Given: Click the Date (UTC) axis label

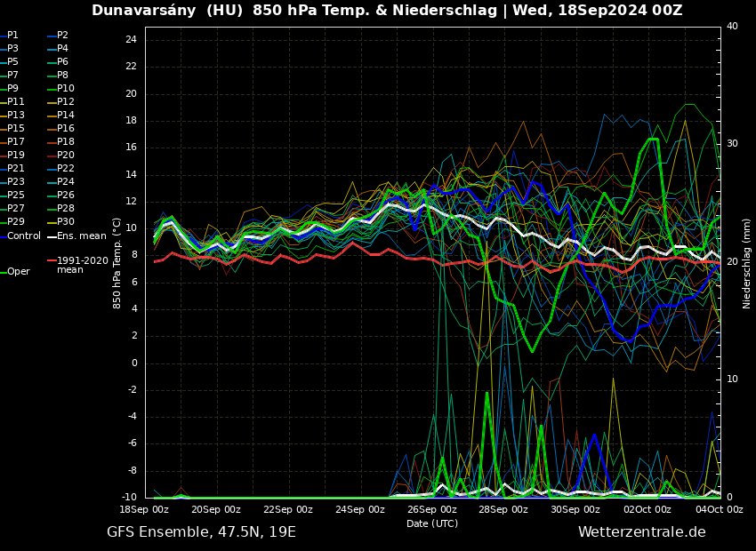Looking at the screenshot, I should pyautogui.click(x=432, y=523).
